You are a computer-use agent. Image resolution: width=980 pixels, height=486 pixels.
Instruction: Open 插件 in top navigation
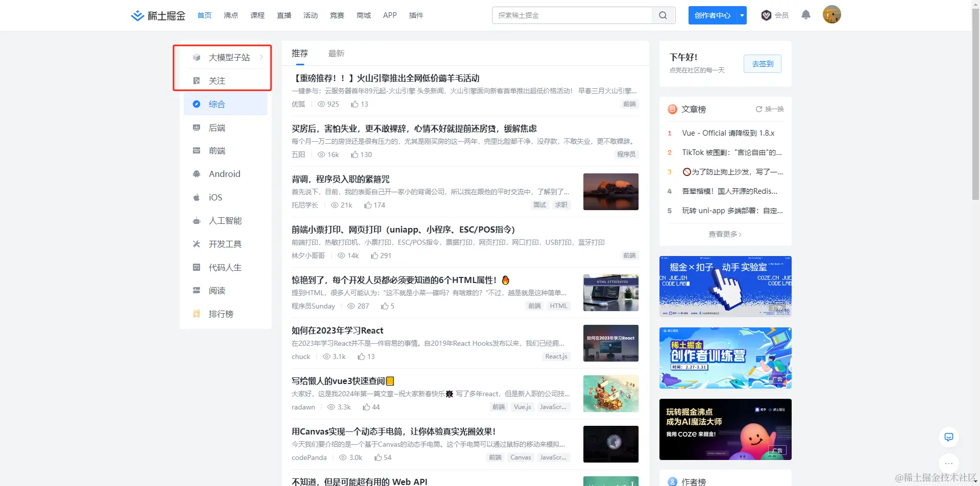point(416,15)
